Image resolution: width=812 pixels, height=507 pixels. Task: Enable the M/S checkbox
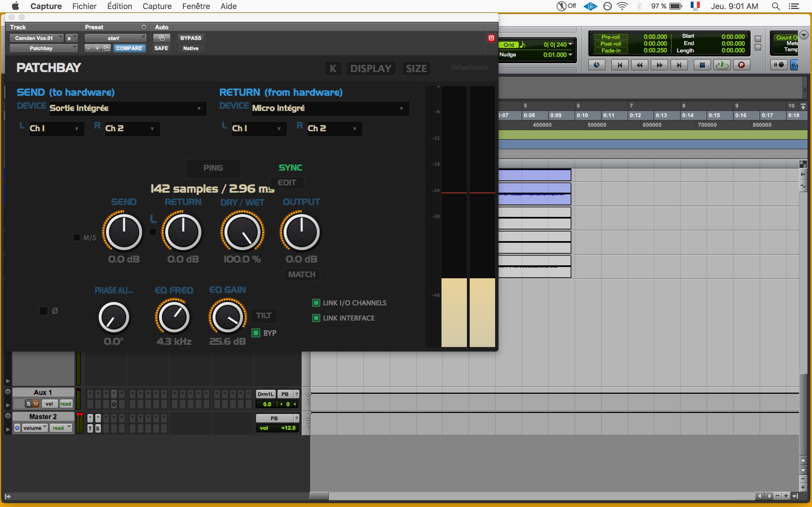pos(76,237)
